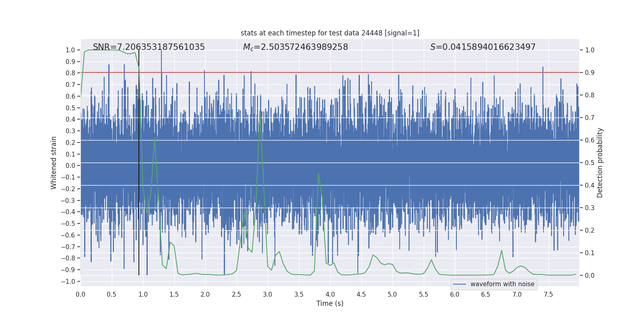Click the plot title mentioning test data 24448

pos(330,33)
